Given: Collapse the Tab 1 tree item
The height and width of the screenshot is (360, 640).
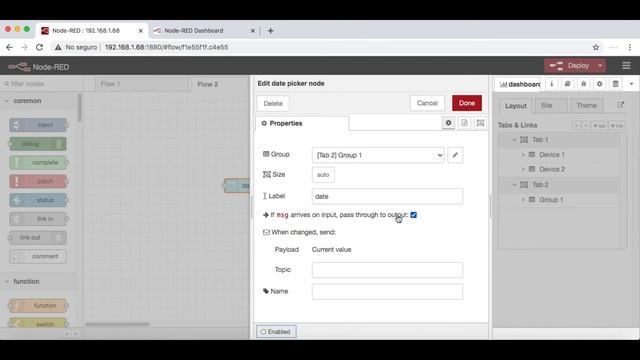Looking at the screenshot, I should pyautogui.click(x=514, y=140).
